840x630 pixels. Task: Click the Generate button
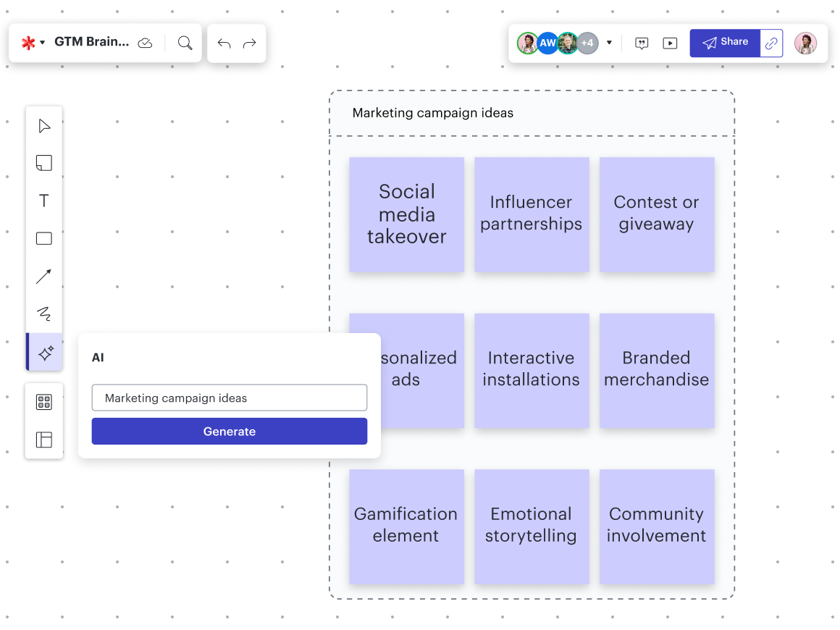point(229,431)
